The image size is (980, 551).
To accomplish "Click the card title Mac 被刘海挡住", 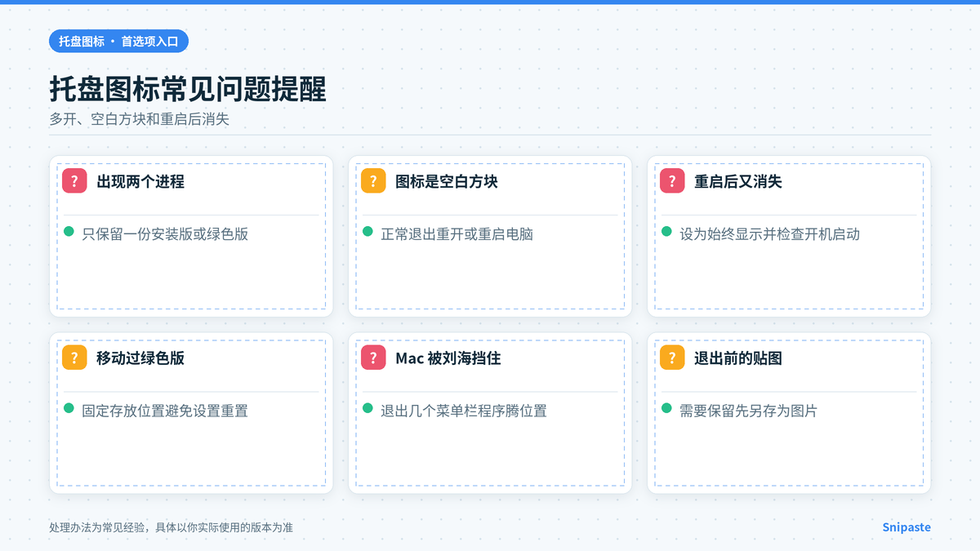I will (x=448, y=358).
